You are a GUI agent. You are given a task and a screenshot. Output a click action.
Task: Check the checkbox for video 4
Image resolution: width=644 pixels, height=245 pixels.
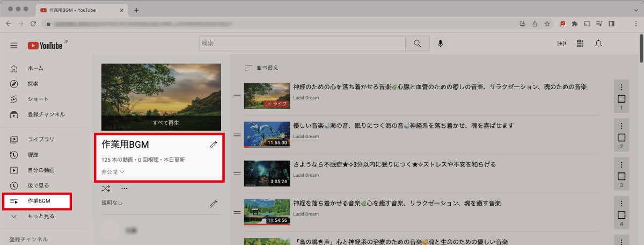click(x=621, y=215)
